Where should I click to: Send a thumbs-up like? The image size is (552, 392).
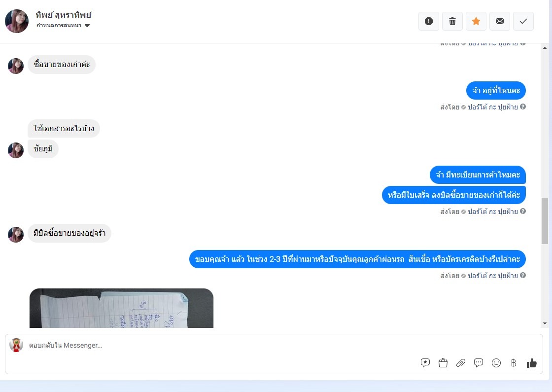(x=532, y=363)
